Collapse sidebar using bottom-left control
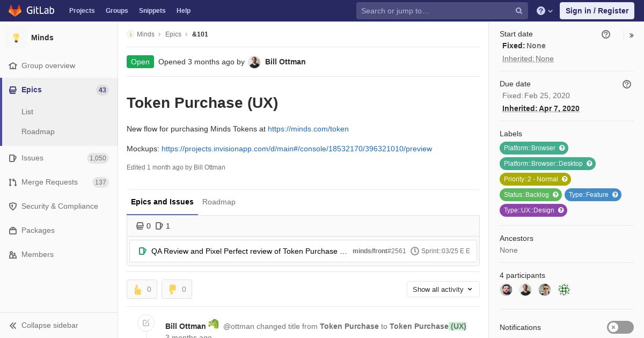 49,325
